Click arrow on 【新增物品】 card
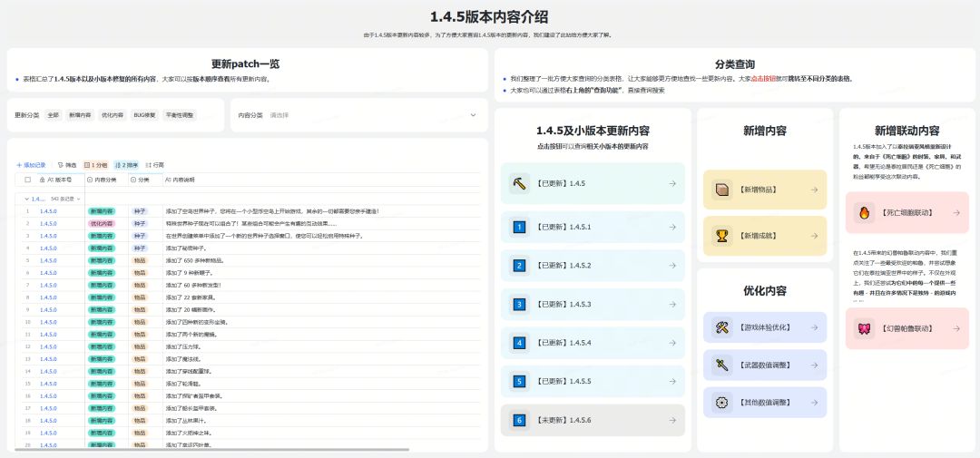Image resolution: width=980 pixels, height=458 pixels. coord(814,190)
